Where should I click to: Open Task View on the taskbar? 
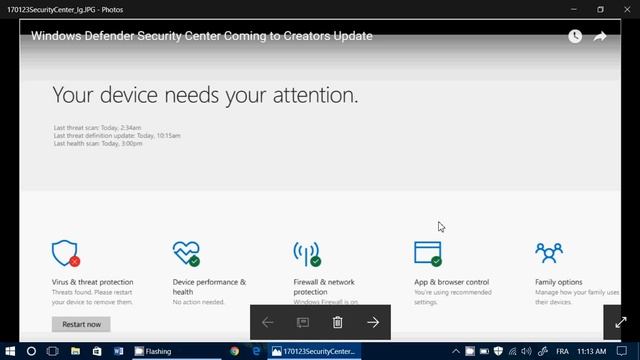point(53,351)
